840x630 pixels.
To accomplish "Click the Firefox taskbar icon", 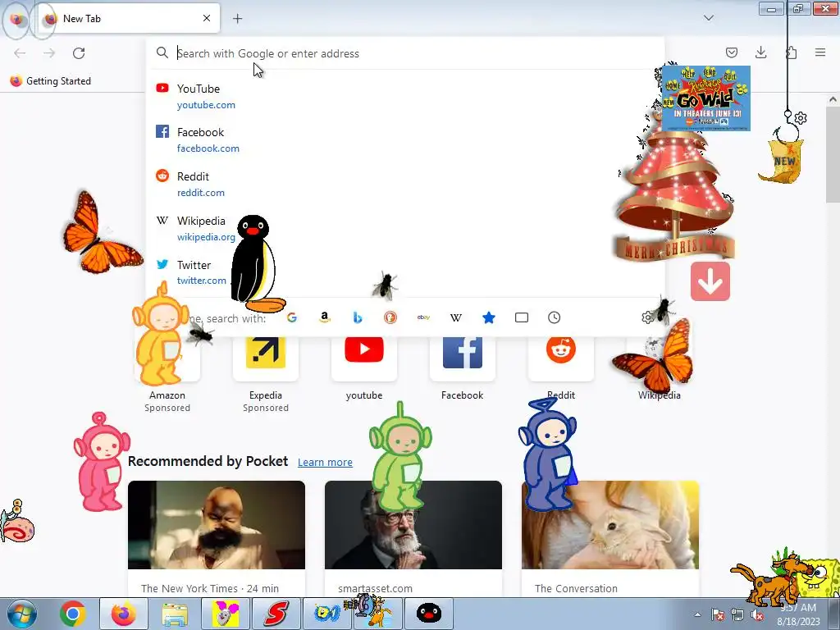I will (x=124, y=614).
